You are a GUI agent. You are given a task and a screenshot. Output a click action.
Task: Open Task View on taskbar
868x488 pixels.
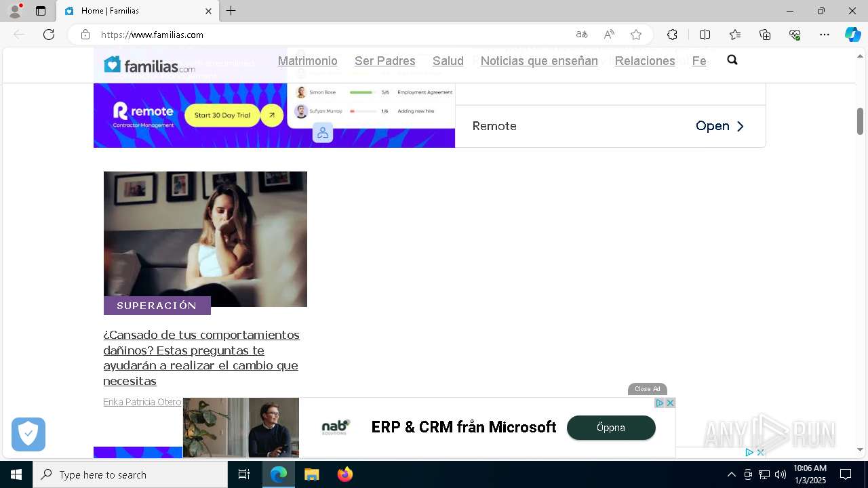coord(244,474)
